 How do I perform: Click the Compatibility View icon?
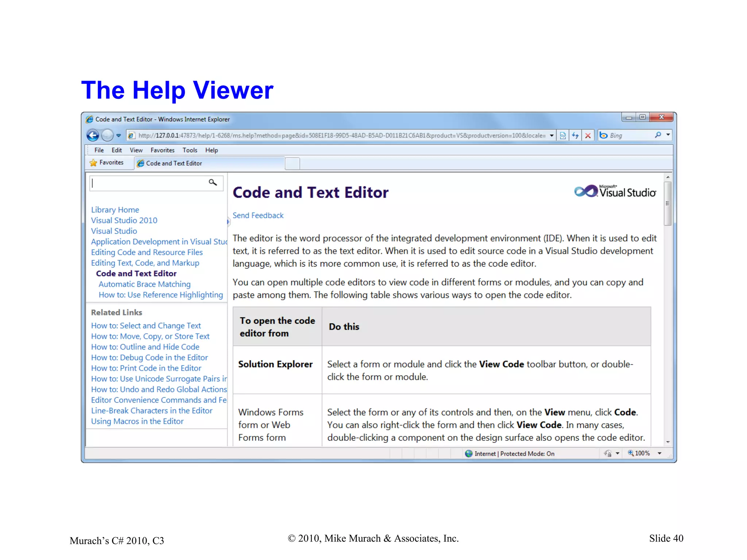click(x=563, y=136)
